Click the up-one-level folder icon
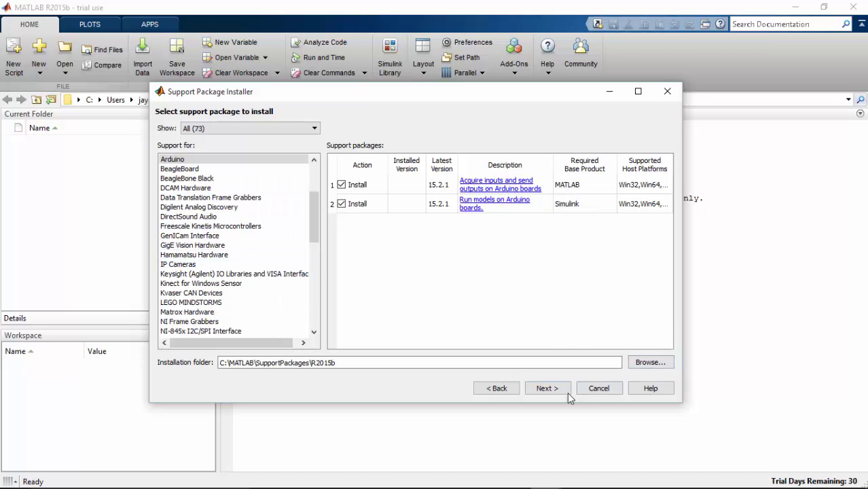Viewport: 868px width, 489px height. 37,100
